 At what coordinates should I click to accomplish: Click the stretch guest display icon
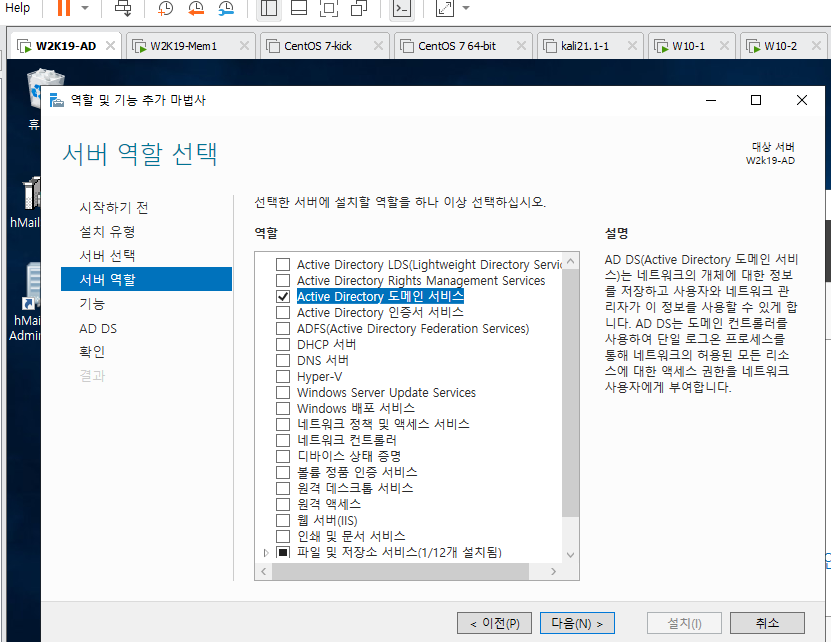point(445,8)
